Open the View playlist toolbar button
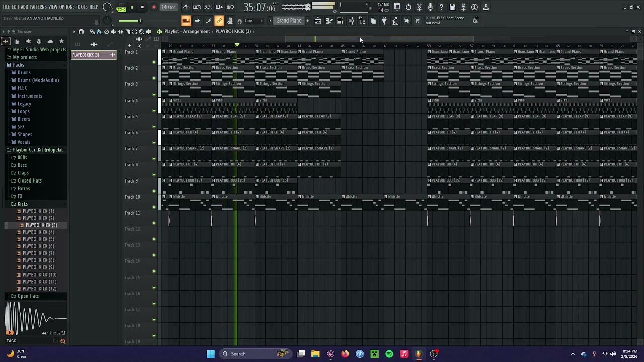The height and width of the screenshot is (362, 644). (318, 21)
